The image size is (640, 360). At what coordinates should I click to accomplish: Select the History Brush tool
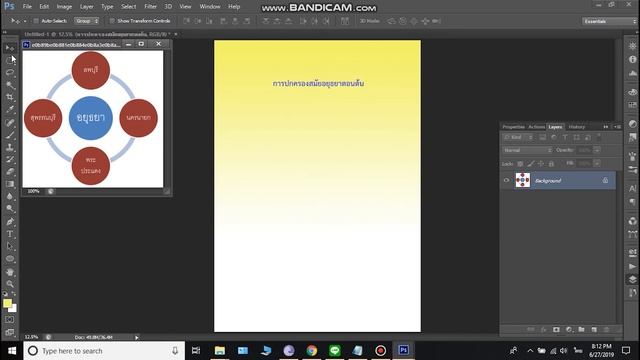[10, 159]
